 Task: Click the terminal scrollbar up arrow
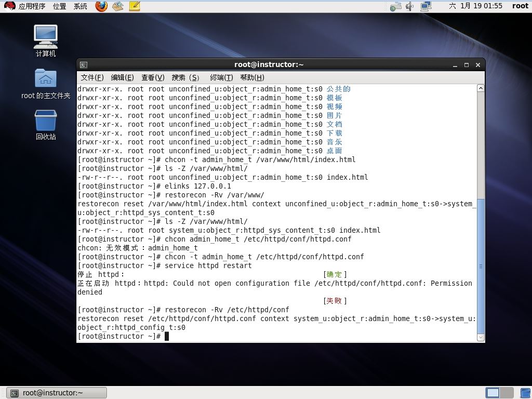(481, 88)
